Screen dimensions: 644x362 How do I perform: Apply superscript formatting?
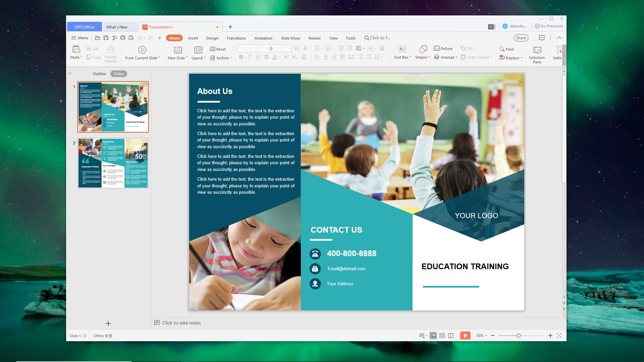pos(286,57)
